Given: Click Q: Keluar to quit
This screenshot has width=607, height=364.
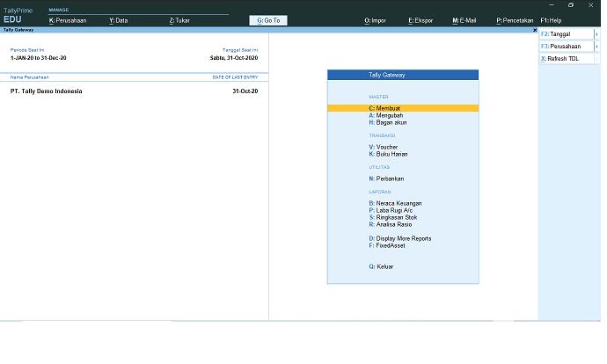Looking at the screenshot, I should coord(381,266).
